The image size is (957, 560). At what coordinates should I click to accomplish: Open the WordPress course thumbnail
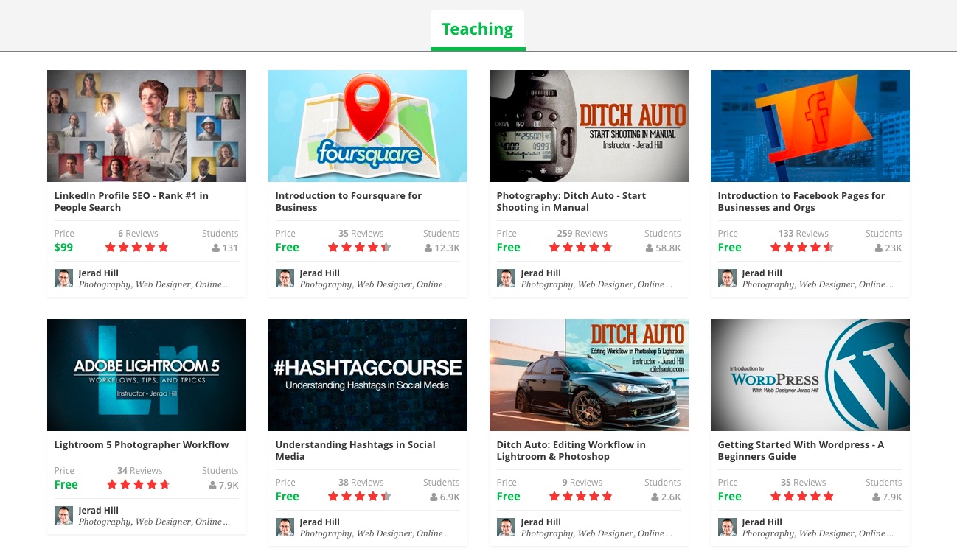(x=810, y=375)
